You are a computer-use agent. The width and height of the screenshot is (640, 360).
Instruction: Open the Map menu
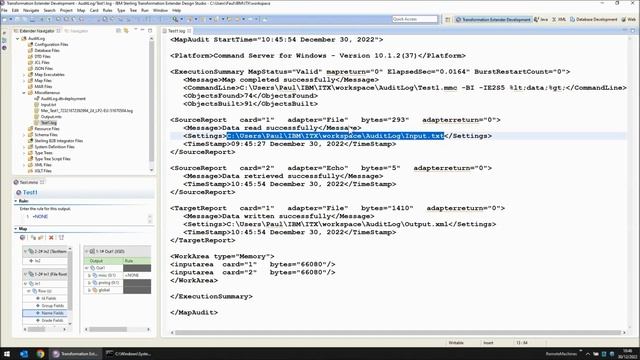click(x=81, y=10)
